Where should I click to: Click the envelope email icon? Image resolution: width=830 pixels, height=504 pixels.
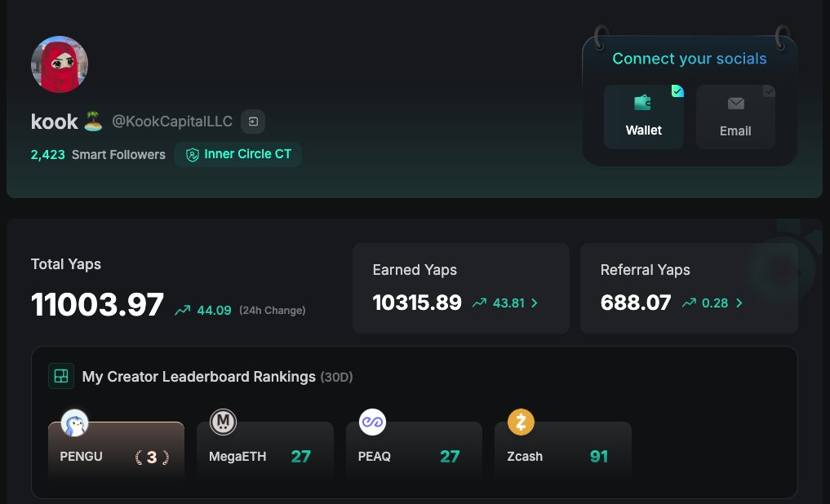coord(736,103)
